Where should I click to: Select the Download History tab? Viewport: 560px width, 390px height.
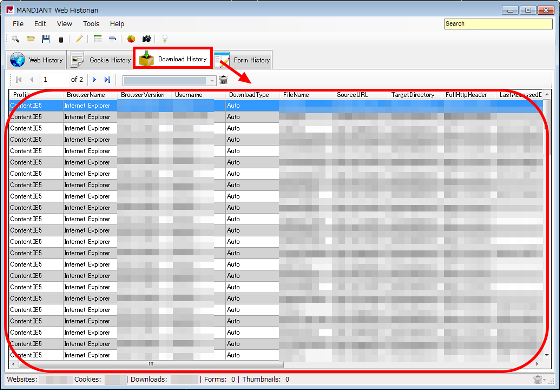173,59
